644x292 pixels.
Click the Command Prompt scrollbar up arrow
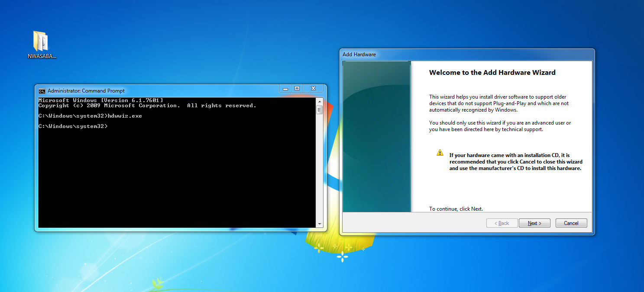(x=320, y=101)
